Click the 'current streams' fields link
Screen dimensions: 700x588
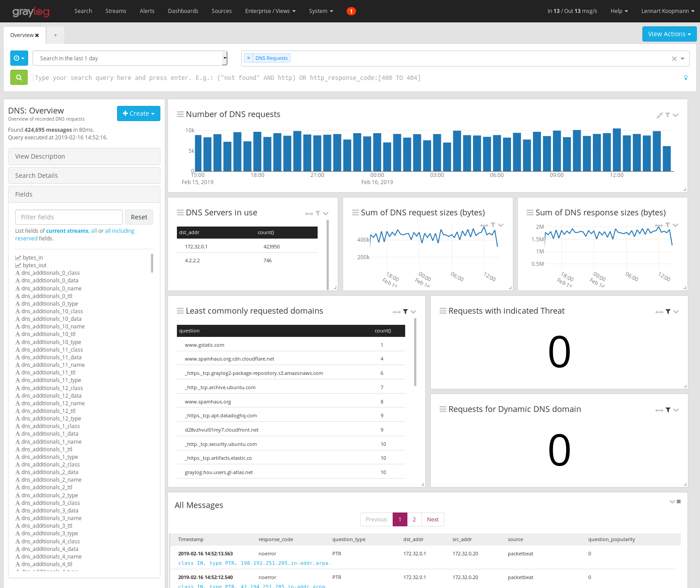pos(67,231)
